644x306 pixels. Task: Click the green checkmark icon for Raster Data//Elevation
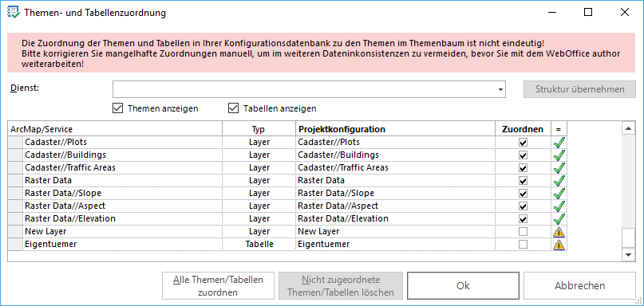pos(559,218)
